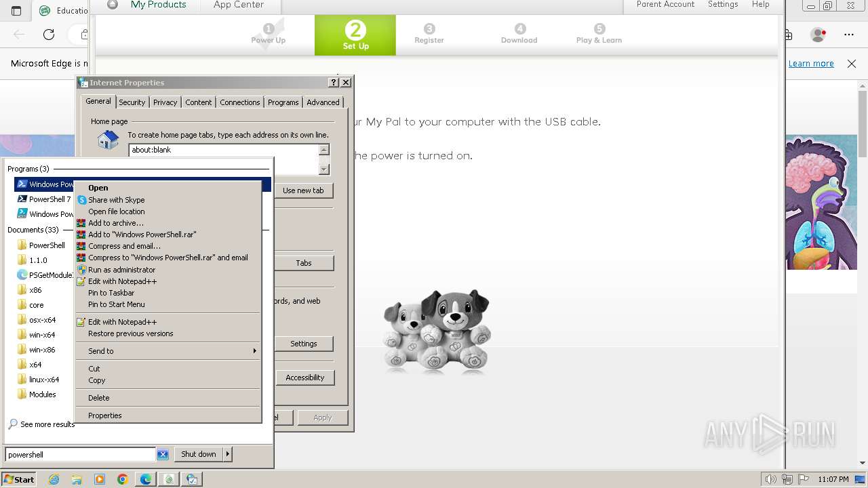Open Windows Explorer folder icon on taskbar

click(77, 479)
